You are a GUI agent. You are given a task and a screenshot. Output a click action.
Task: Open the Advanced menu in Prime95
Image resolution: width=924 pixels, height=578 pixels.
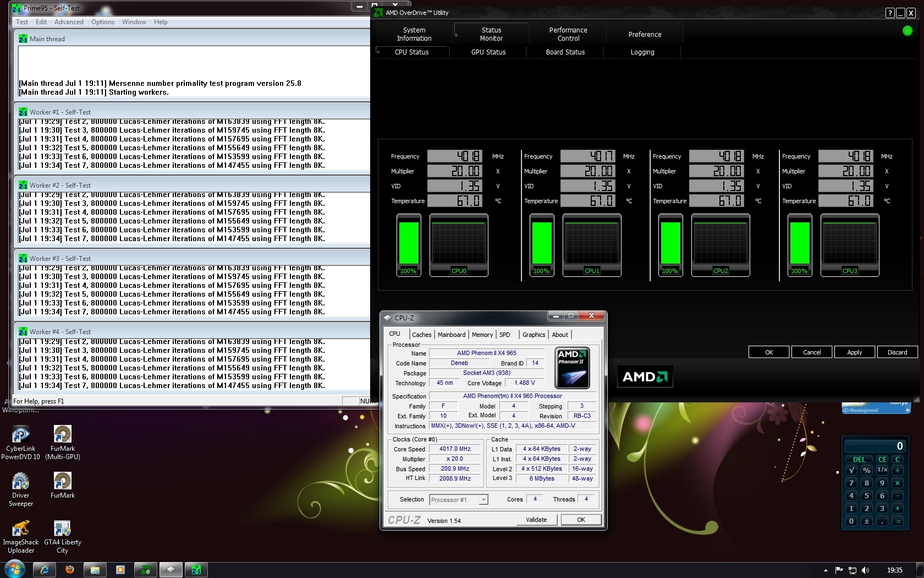point(69,22)
